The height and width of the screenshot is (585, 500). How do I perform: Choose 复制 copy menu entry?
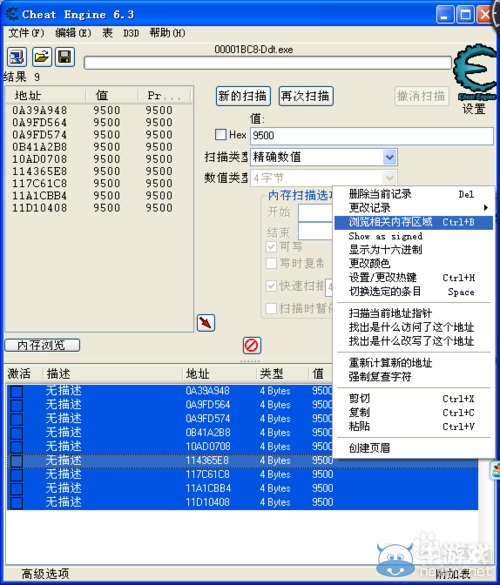[x=413, y=412]
